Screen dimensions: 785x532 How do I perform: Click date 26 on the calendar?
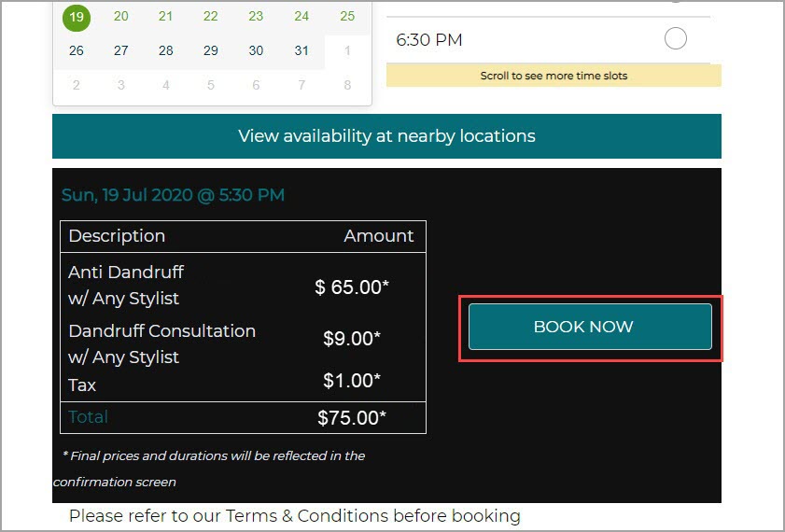(x=76, y=50)
